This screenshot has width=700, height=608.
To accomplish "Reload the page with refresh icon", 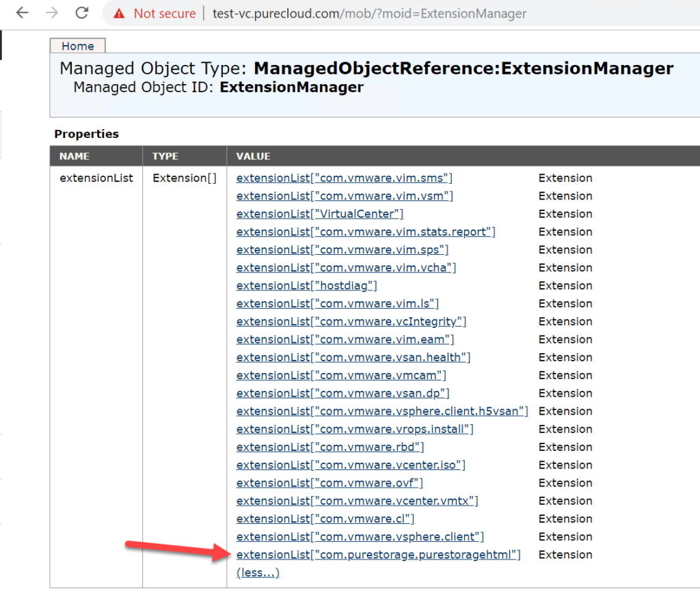I will (82, 13).
